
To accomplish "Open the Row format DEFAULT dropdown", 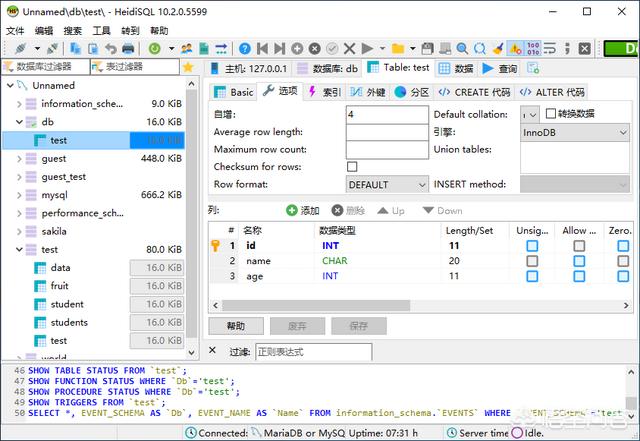I will (x=387, y=185).
